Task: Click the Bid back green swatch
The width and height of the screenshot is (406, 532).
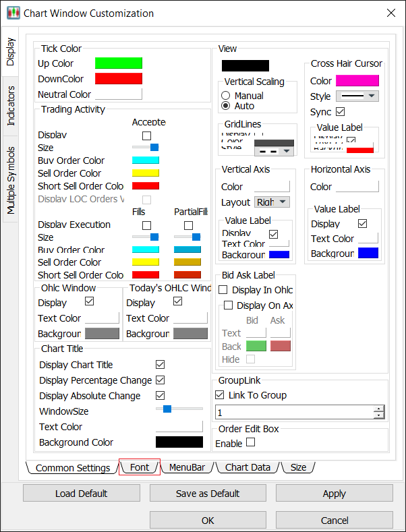Action: [x=256, y=346]
